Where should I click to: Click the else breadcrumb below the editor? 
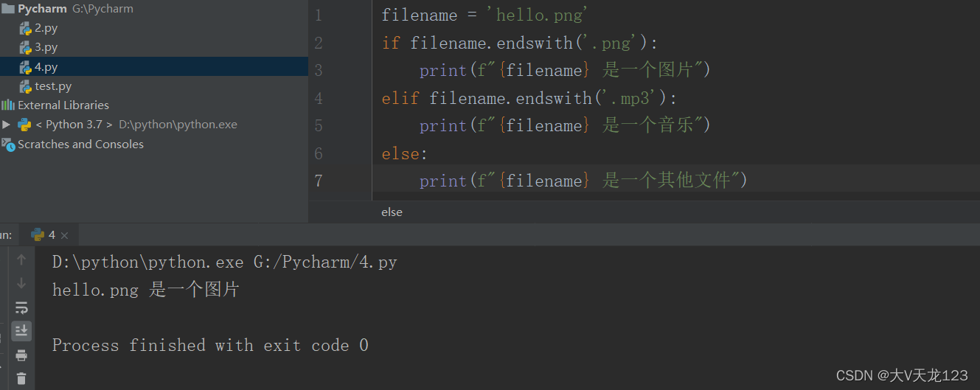[x=392, y=212]
